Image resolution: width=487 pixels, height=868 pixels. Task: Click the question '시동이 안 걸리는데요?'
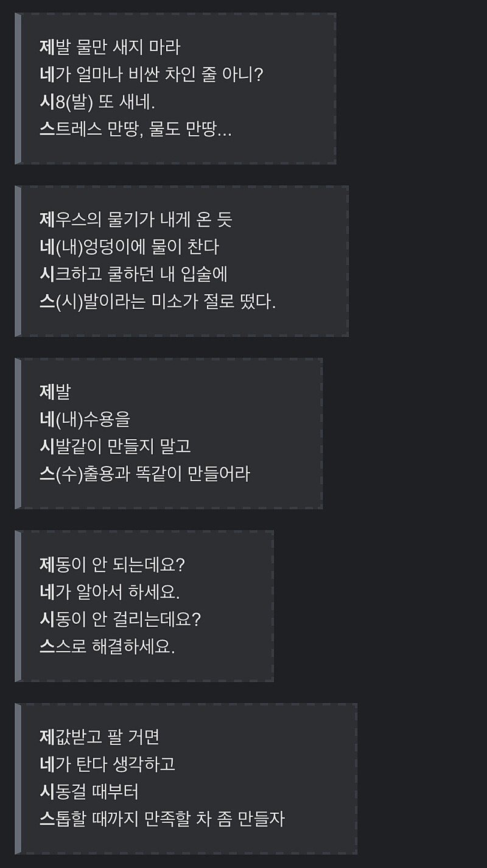(x=120, y=619)
